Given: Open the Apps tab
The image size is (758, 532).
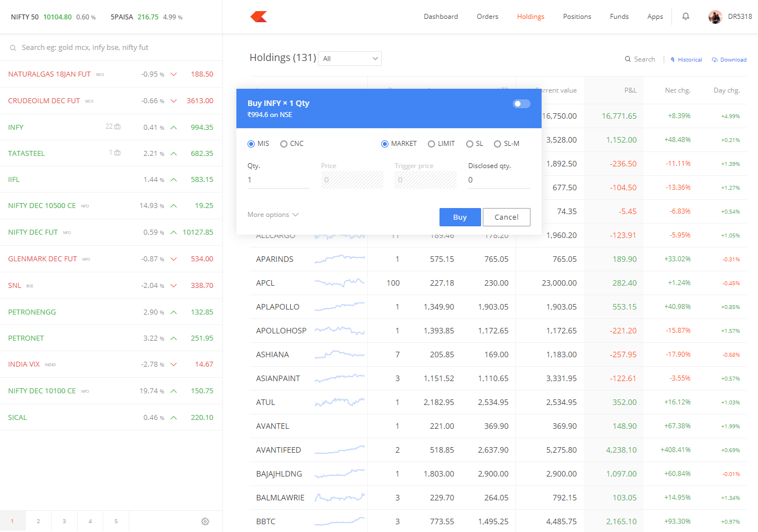Looking at the screenshot, I should coord(655,17).
